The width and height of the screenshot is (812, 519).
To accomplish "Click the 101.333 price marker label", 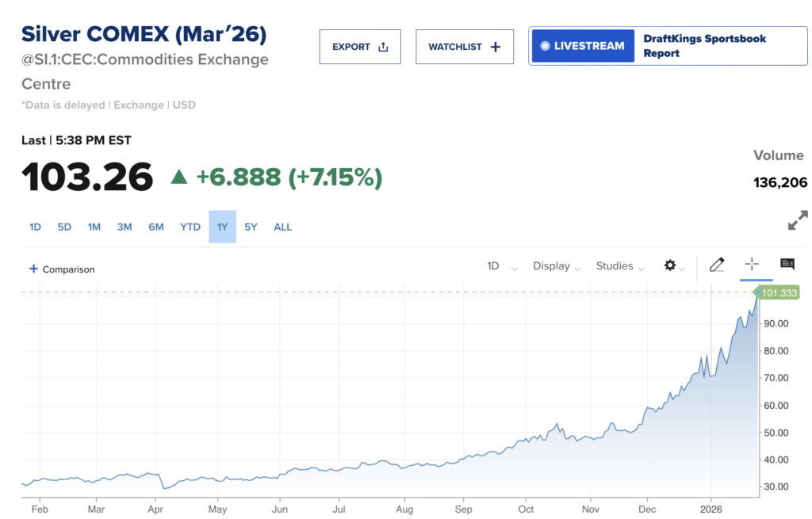I will 779,293.
